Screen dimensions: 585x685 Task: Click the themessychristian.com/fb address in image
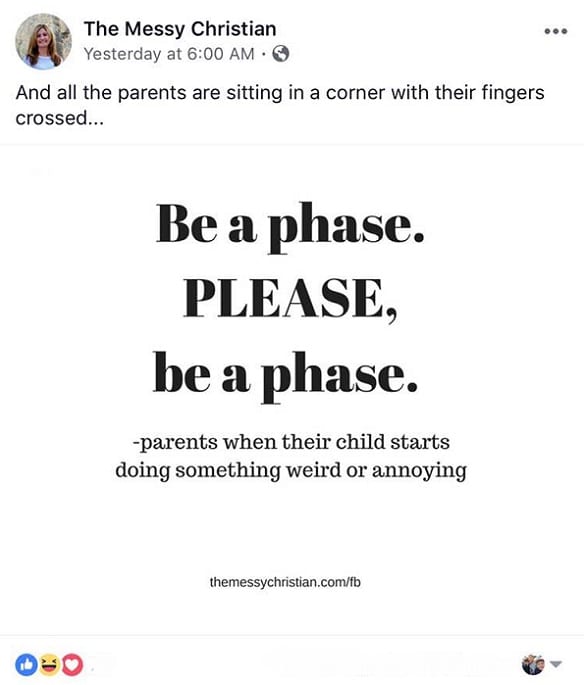coord(285,582)
